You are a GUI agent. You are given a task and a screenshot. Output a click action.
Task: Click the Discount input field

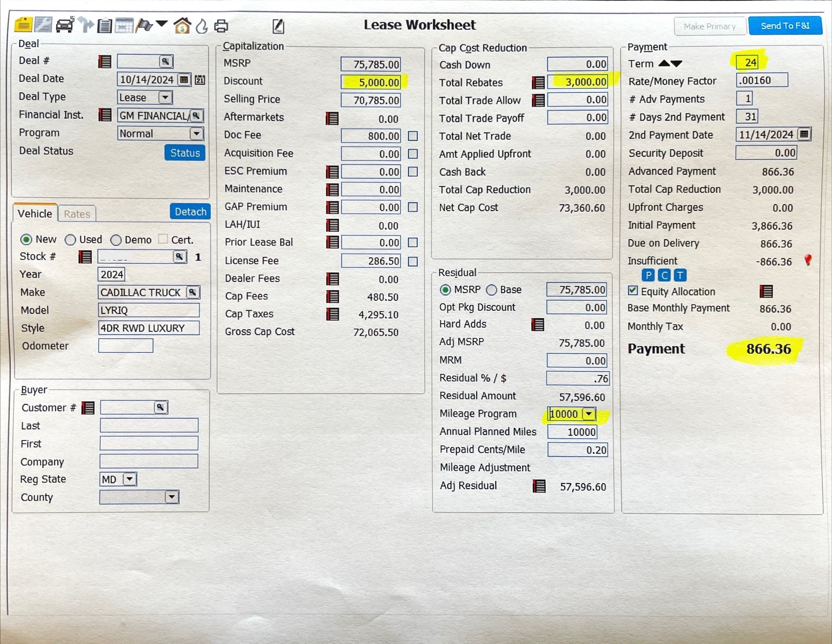pyautogui.click(x=371, y=82)
